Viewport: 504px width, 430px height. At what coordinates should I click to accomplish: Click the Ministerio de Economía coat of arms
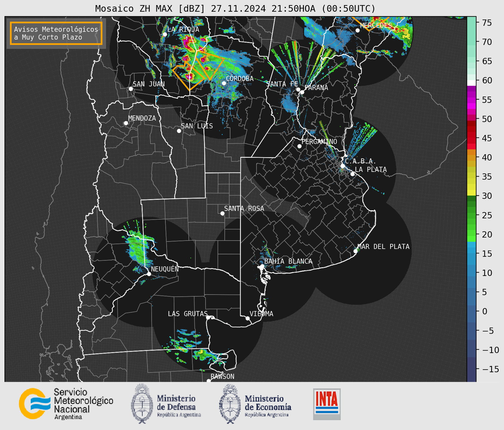230,404
